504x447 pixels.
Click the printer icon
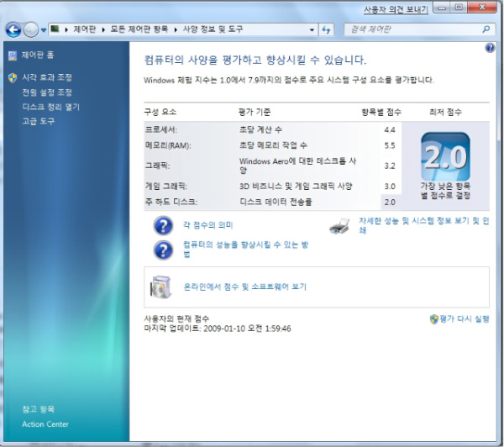339,226
